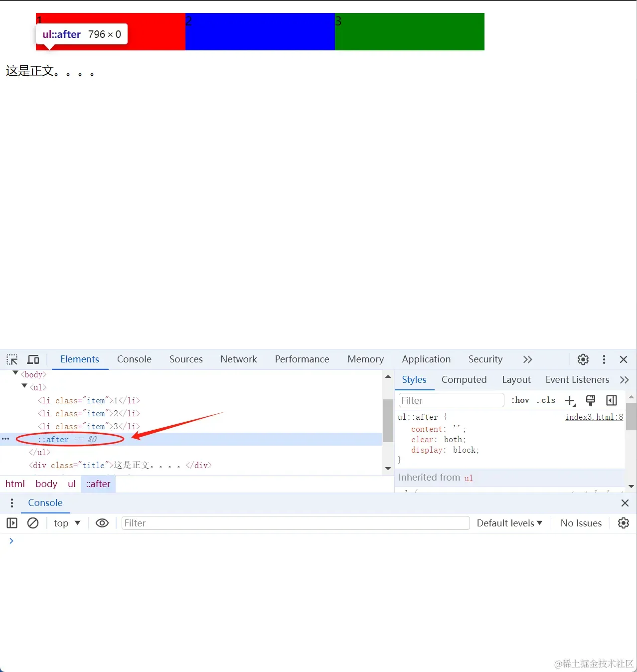Open the top JavaScript context dropdown

click(67, 523)
